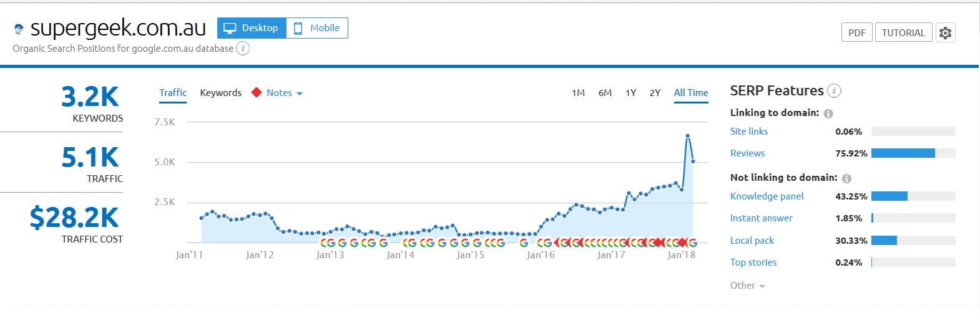Screen dimensions: 980x313
Task: Click the 0.24% Top stories percentage
Action: [848, 262]
